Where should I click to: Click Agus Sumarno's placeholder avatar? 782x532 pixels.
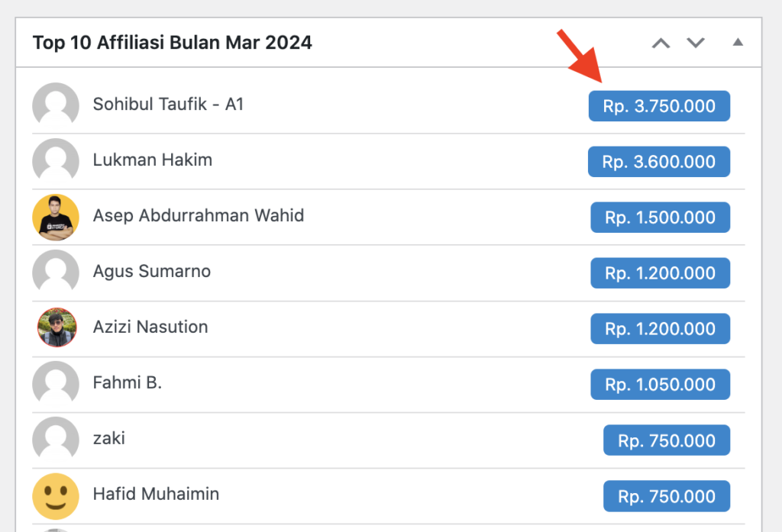click(56, 272)
